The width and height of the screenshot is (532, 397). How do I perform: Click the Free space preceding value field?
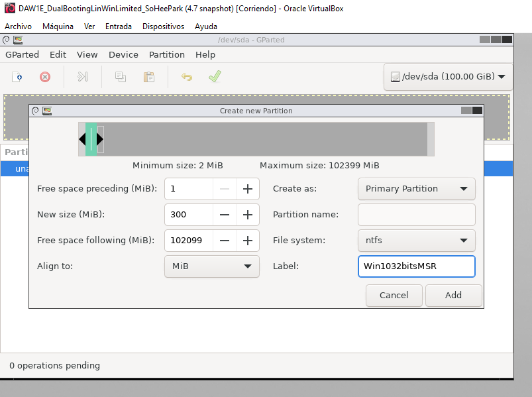point(189,189)
